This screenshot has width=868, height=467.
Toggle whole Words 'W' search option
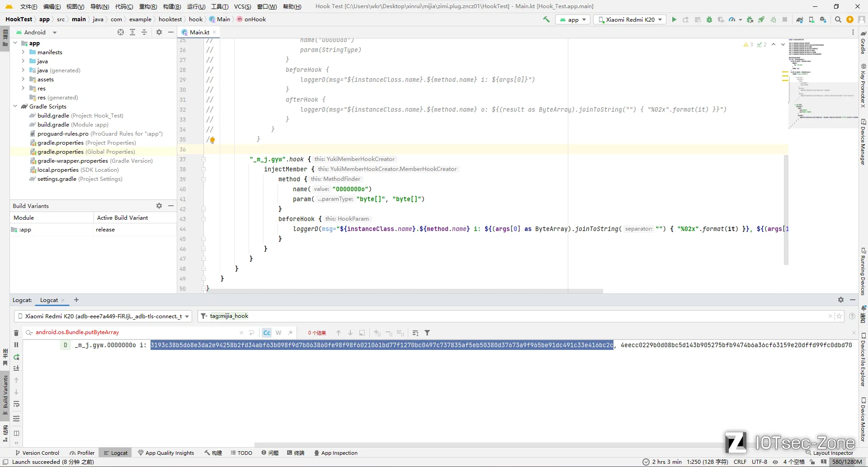click(278, 333)
